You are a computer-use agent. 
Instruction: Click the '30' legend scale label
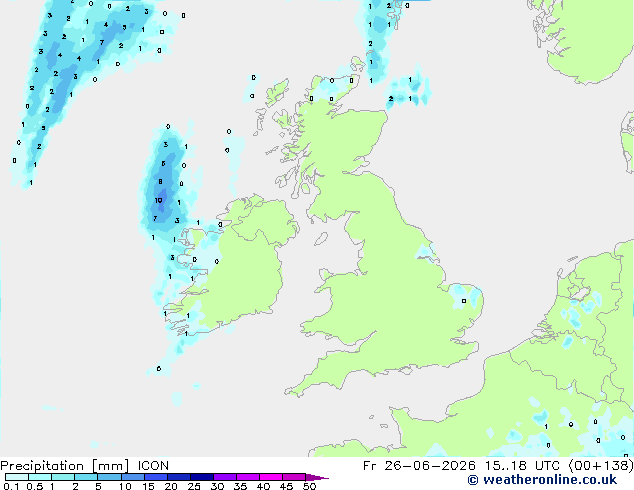tap(217, 486)
